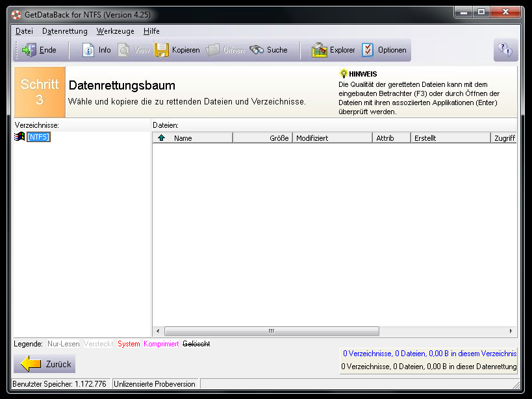Click the Öffnen folder icon
This screenshot has width=532, height=399.
(x=212, y=50)
